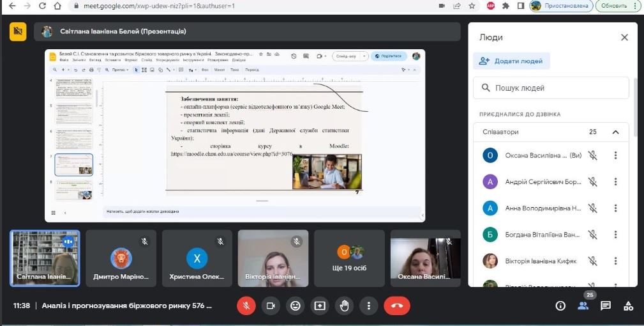Image resolution: width=644 pixels, height=326 pixels.
Task: Open more options for Анна Володимирівна
Action: click(x=615, y=208)
